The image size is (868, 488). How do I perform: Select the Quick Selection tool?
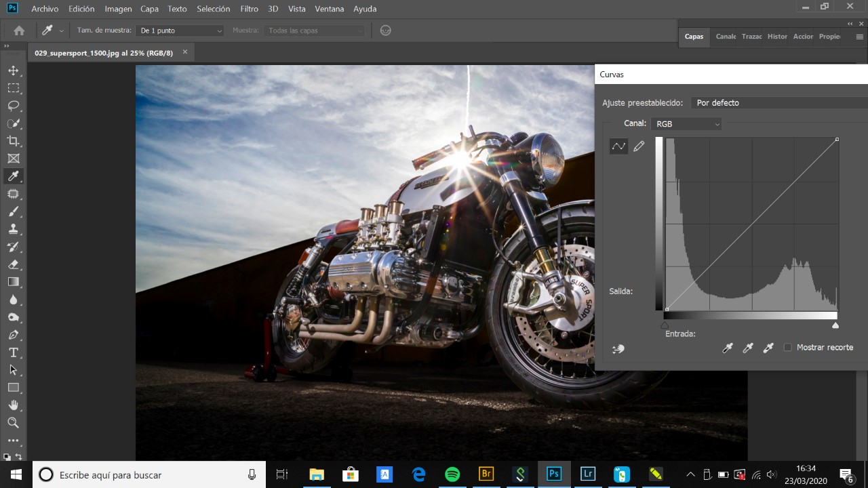click(13, 123)
